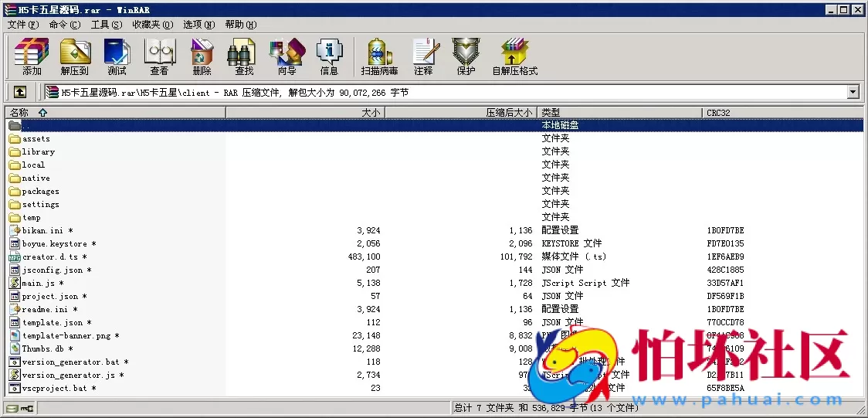Image resolution: width=868 pixels, height=418 pixels.
Task: Open the 选项(N) menu
Action: pyautogui.click(x=198, y=25)
